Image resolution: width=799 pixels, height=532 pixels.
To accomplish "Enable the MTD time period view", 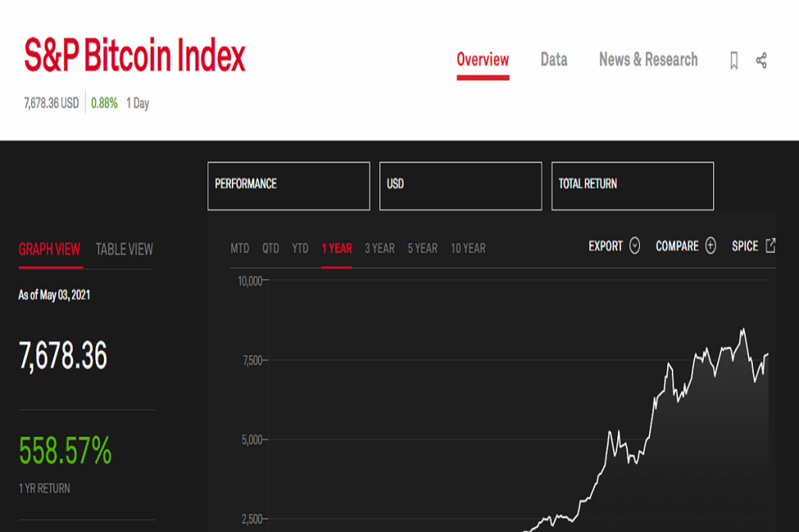I will 240,247.
